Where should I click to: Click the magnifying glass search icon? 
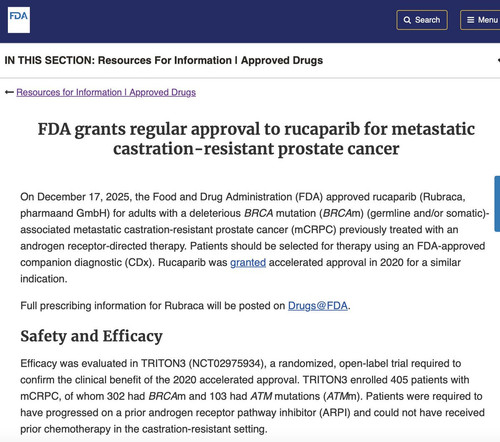click(407, 20)
